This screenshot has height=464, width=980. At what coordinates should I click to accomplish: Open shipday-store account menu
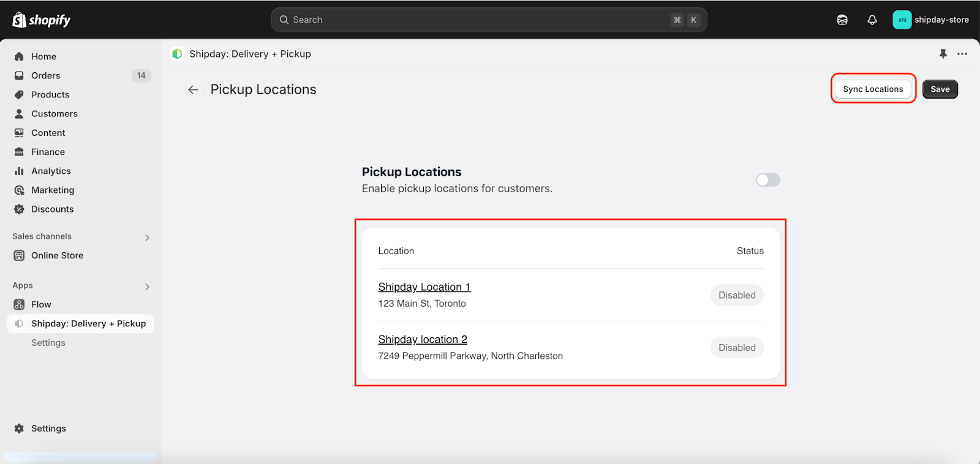(931, 20)
